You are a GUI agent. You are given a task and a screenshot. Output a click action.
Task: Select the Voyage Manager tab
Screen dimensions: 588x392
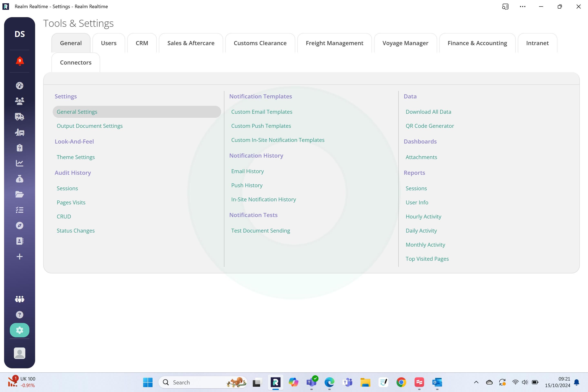405,43
